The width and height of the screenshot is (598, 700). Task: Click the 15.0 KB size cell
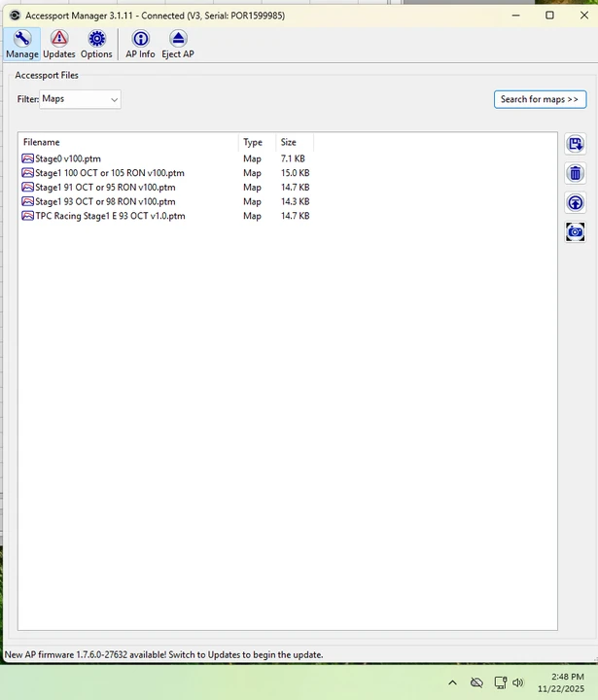pyautogui.click(x=296, y=173)
